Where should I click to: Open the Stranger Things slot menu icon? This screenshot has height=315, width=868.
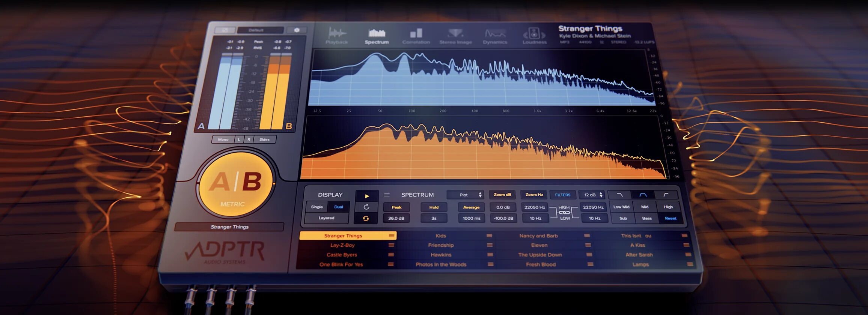(x=392, y=235)
